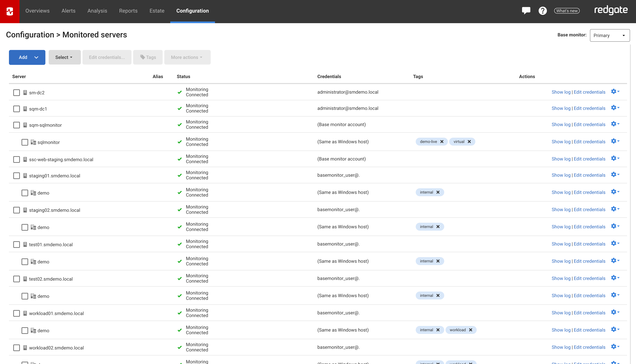The height and width of the screenshot is (364, 636).
Task: Select the staging01.smdemo.local checkbox
Action: [x=17, y=176]
